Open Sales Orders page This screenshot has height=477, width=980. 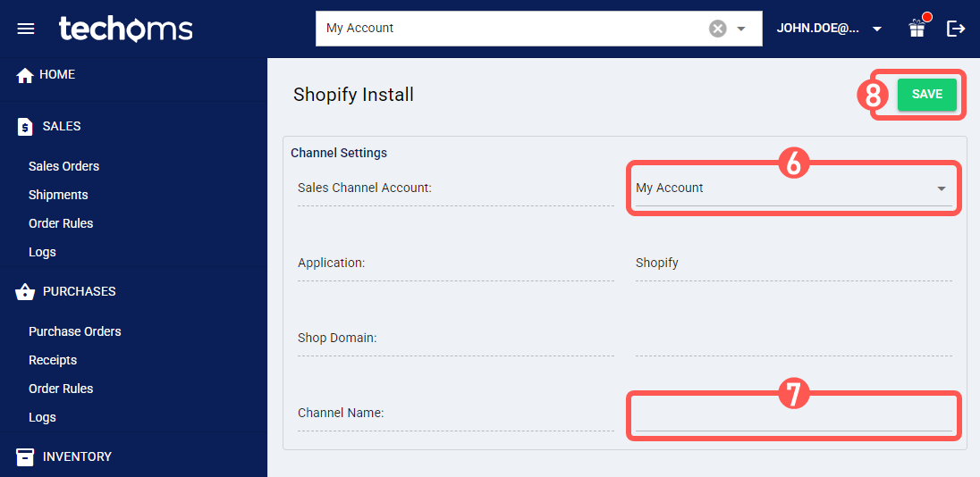(x=63, y=166)
